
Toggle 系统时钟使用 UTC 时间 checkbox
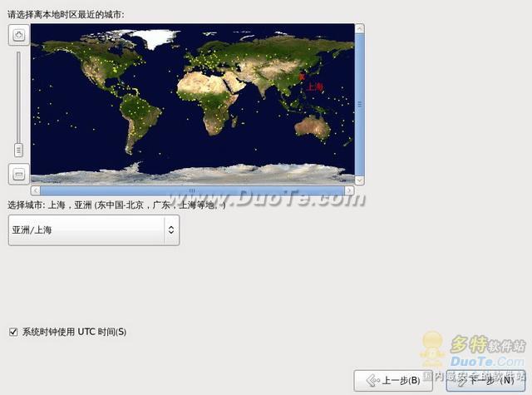point(13,332)
